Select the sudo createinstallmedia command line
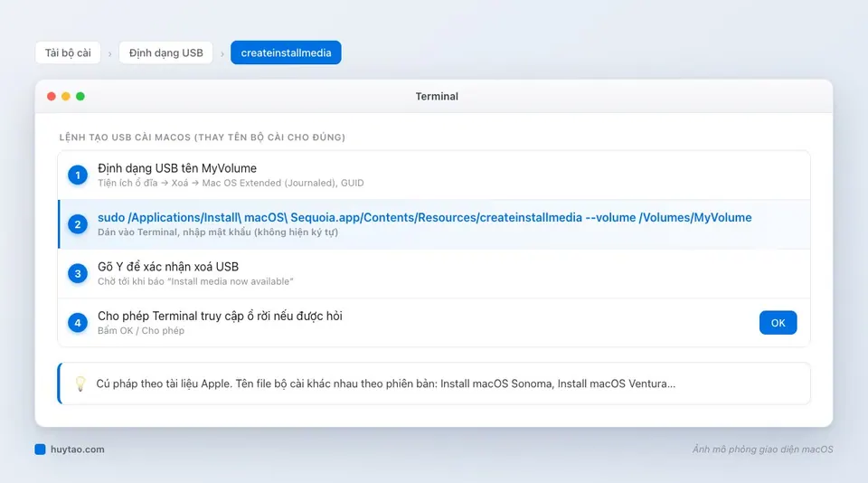868x483 pixels. [425, 218]
